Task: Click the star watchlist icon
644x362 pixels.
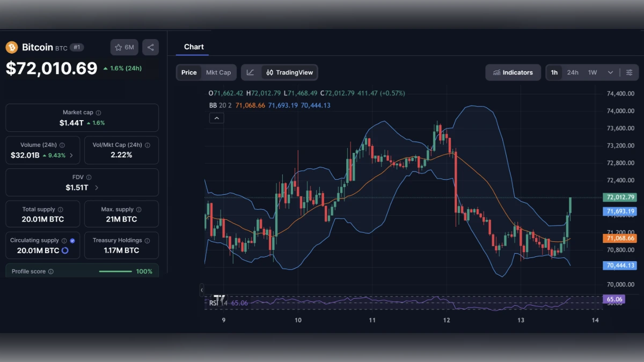Action: pos(118,47)
